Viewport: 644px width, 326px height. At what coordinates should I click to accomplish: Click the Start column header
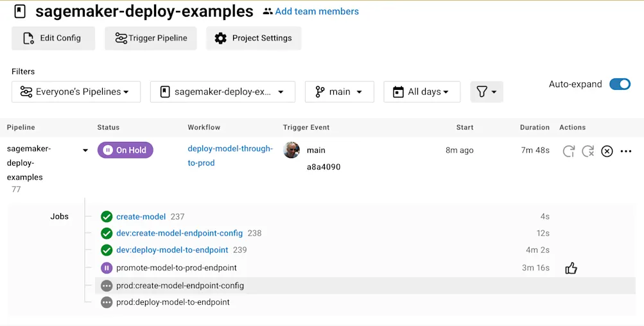pos(464,127)
